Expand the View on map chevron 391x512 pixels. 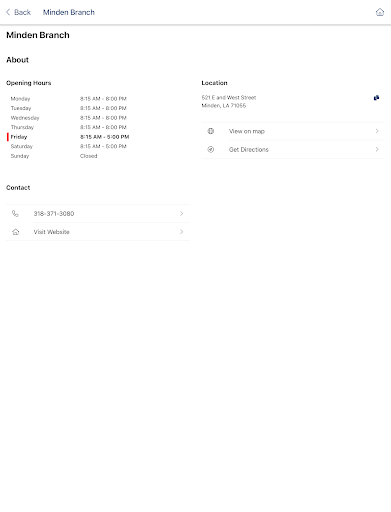pos(377,131)
